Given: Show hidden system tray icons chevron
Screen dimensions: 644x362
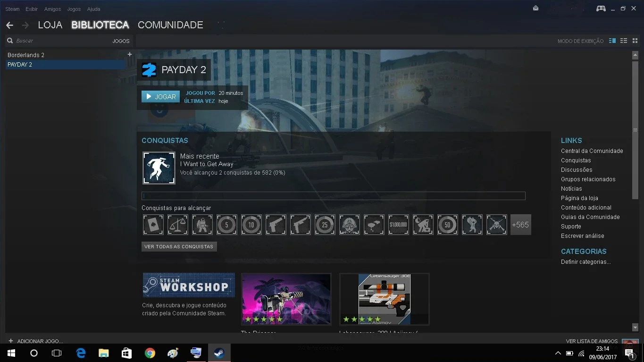Looking at the screenshot, I should coord(558,353).
